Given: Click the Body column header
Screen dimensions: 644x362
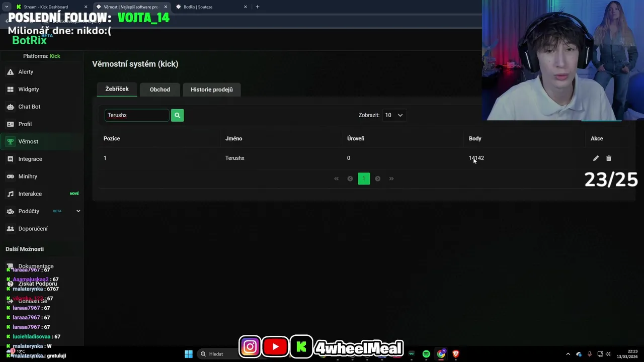Looking at the screenshot, I should click(x=475, y=139).
